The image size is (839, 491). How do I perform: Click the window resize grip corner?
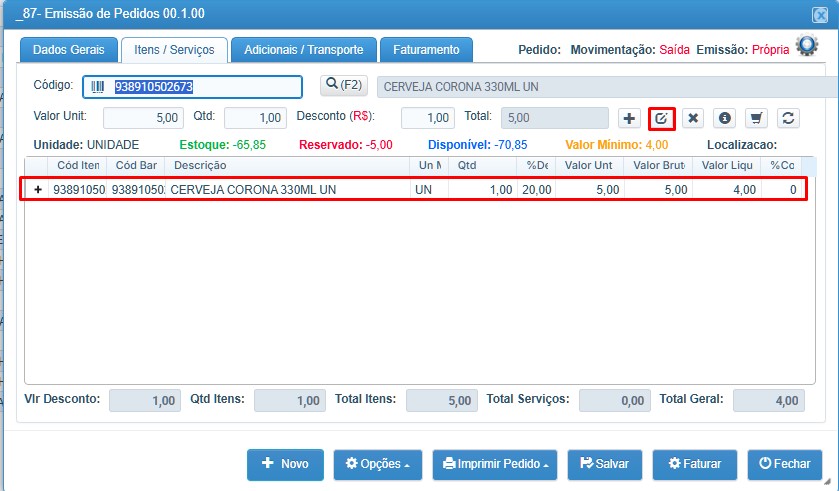828,482
